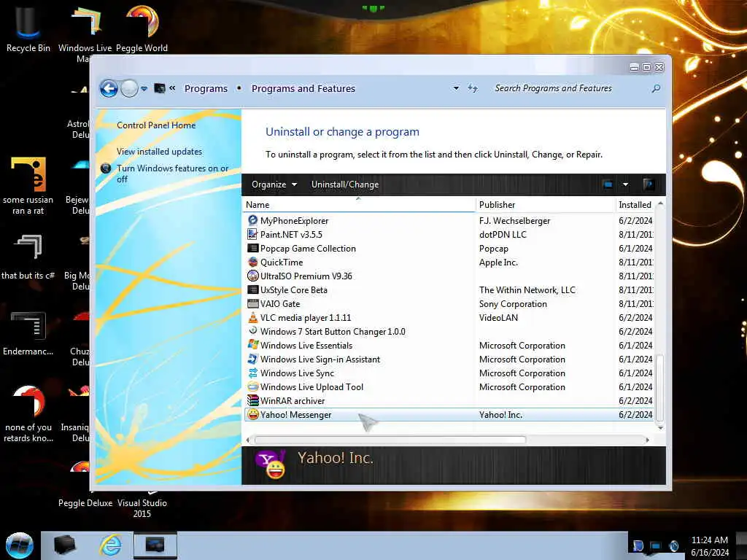Open the recent pages dropdown arrow
Image resolution: width=747 pixels, height=560 pixels.
pos(144,88)
